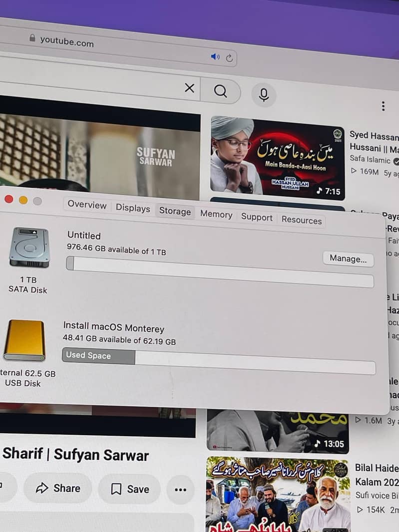Open the more actions three-dot button under video
Image resolution: width=399 pixels, height=532 pixels.
[180, 489]
